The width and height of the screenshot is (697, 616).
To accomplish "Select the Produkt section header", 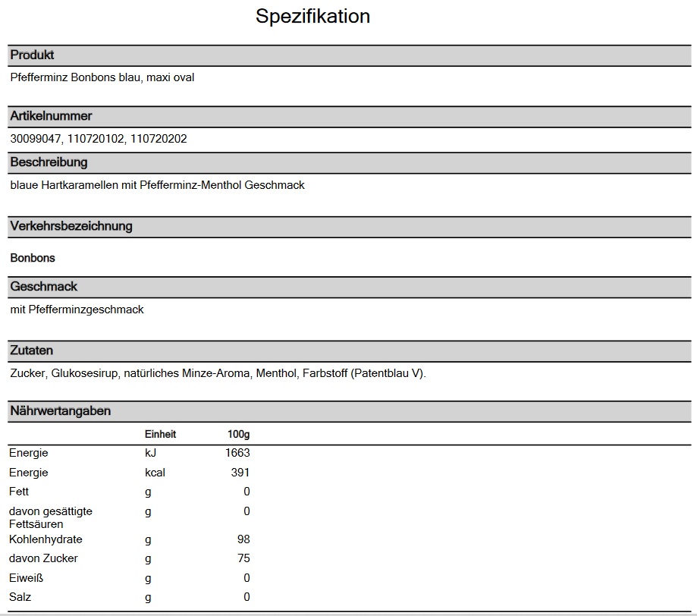I will (x=33, y=55).
